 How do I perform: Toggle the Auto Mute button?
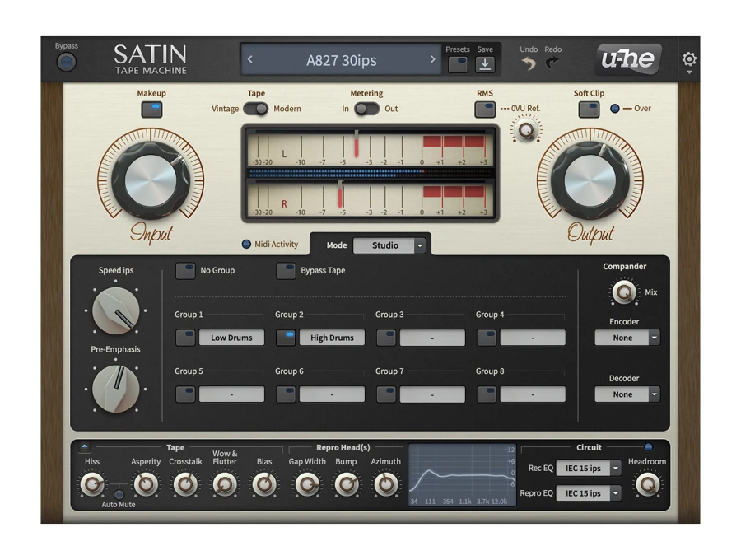click(x=119, y=494)
